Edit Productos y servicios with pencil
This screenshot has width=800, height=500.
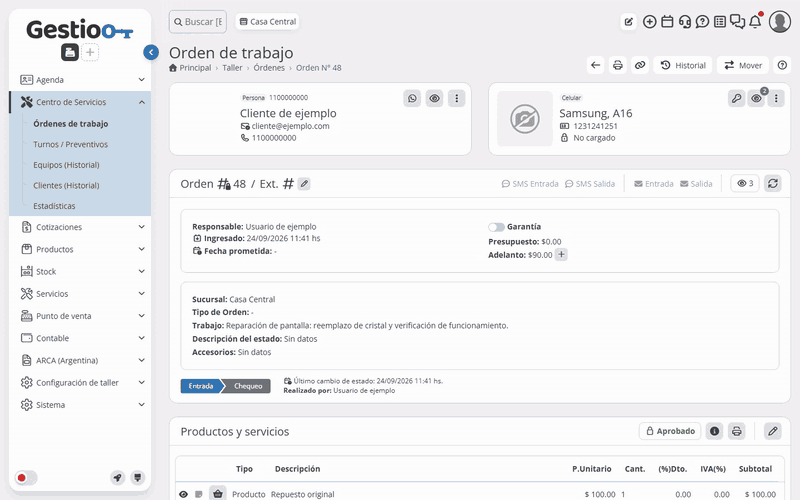coord(773,431)
